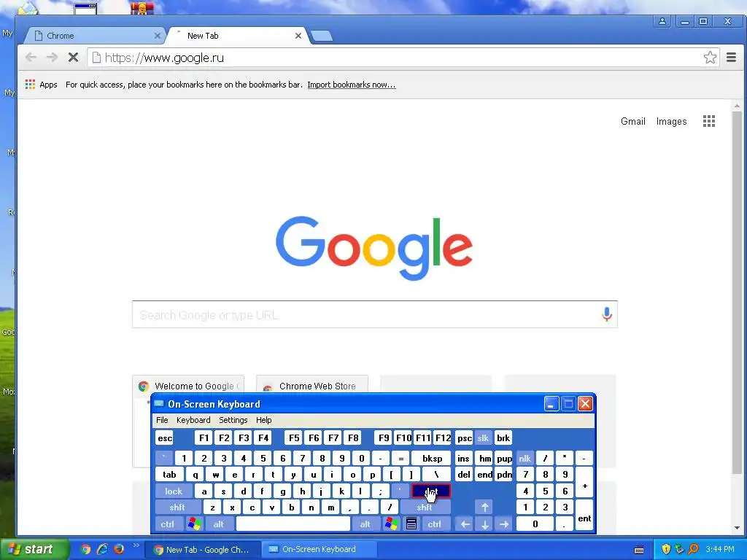The image size is (747, 560).
Task: Click esc key on on-screen keyboard
Action: (x=165, y=437)
